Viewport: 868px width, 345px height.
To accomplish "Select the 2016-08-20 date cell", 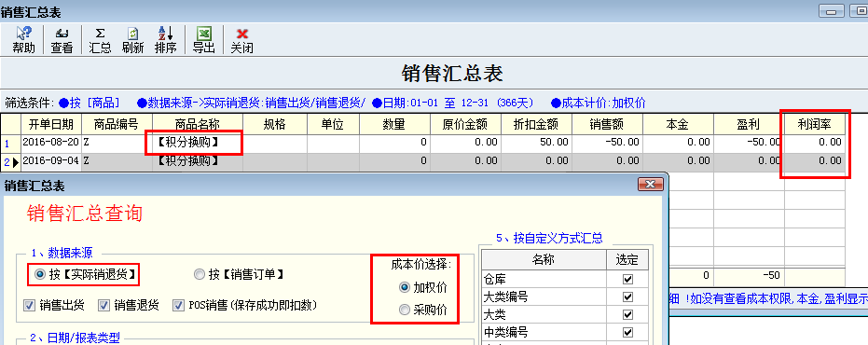I will [x=51, y=143].
